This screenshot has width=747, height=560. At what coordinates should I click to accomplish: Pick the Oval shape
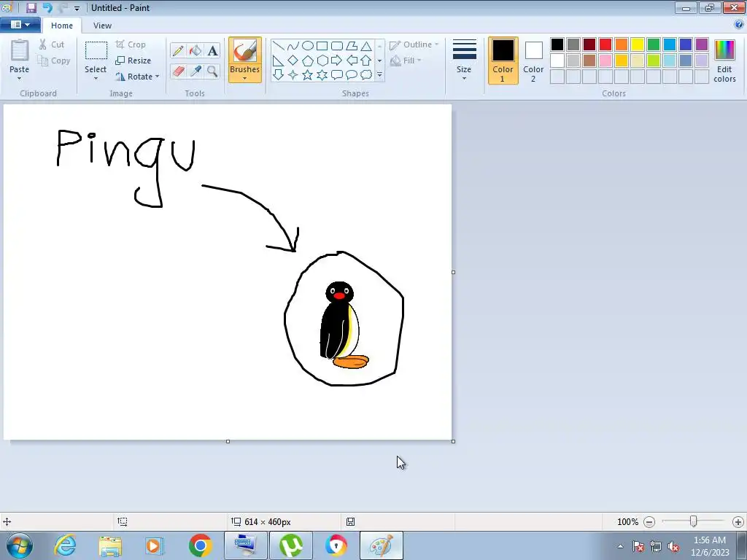pyautogui.click(x=308, y=46)
